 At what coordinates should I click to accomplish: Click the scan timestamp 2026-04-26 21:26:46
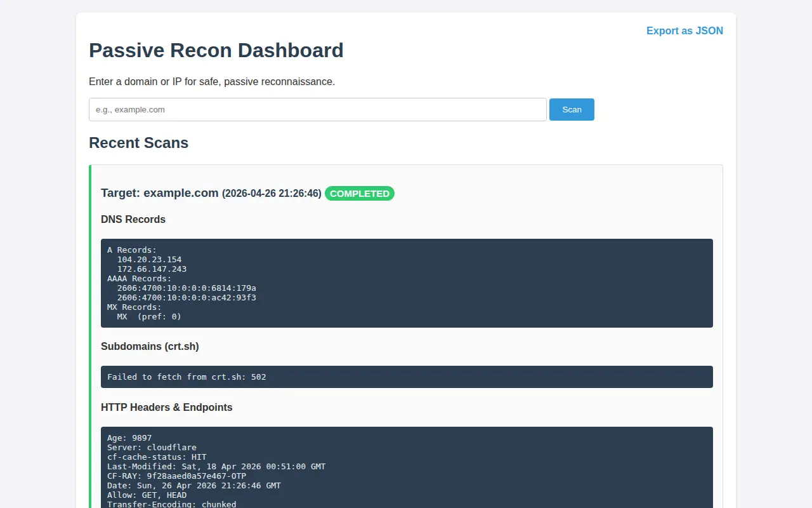(272, 194)
